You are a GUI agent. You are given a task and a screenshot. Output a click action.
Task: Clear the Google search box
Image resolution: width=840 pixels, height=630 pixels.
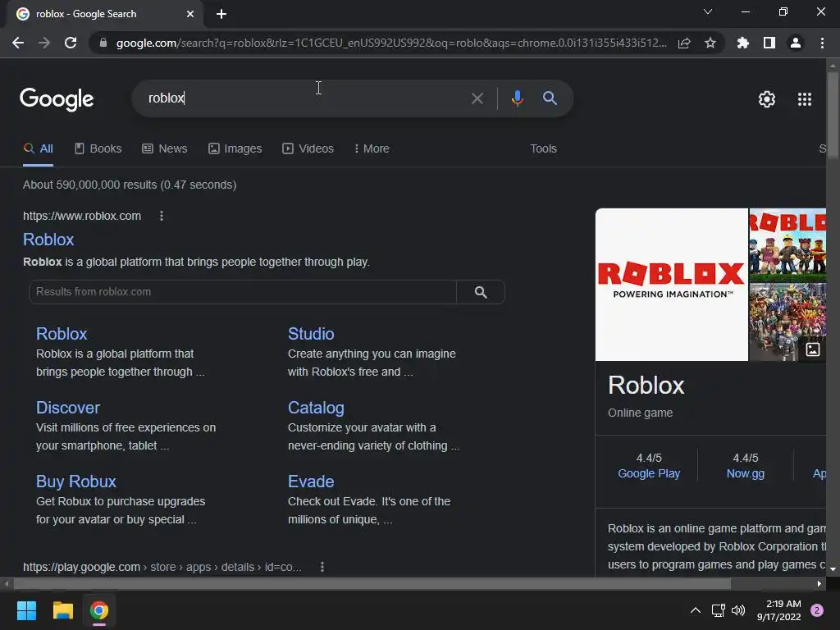point(477,98)
